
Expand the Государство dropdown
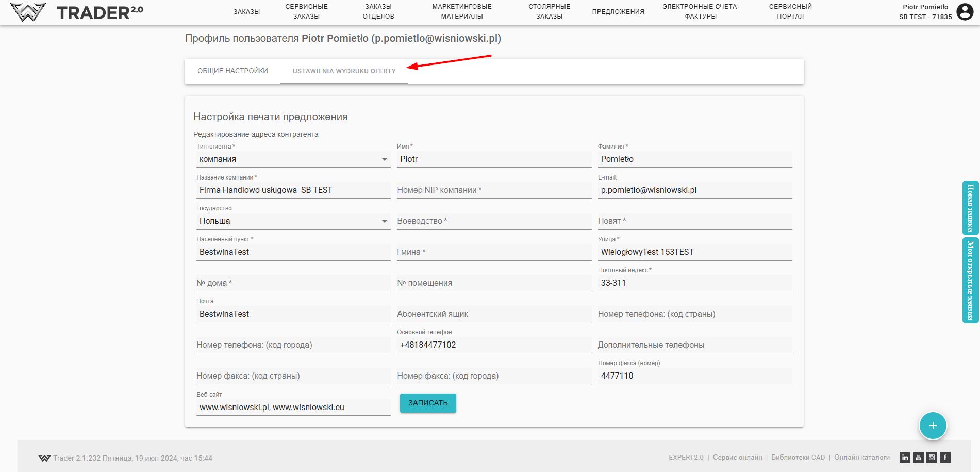[292, 221]
